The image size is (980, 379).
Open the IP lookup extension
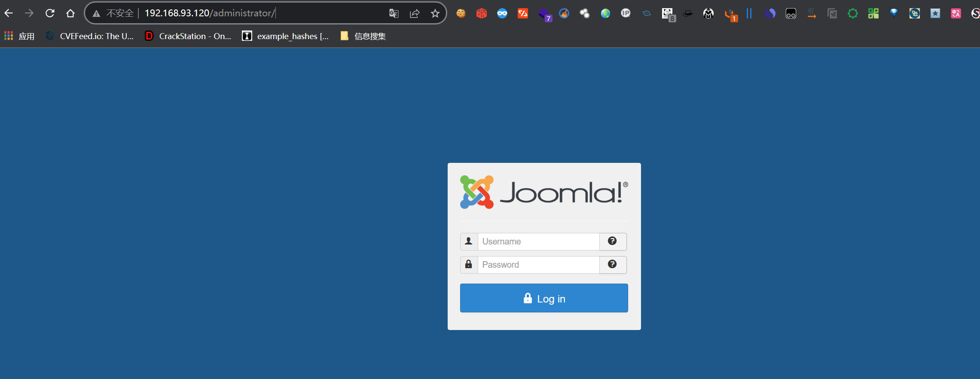(x=626, y=13)
